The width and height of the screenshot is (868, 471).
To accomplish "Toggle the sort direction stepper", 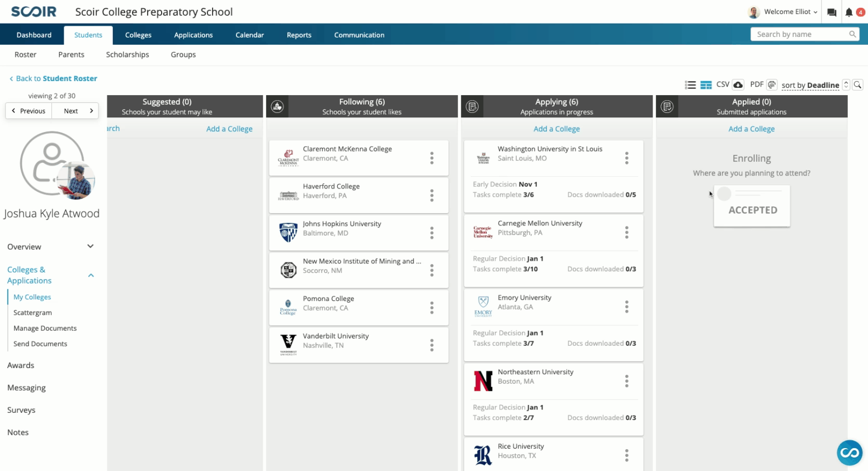I will tap(846, 84).
